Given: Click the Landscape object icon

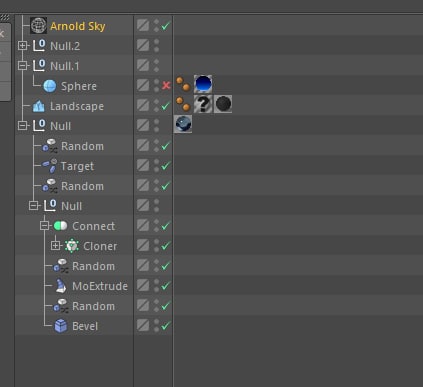Looking at the screenshot, I should (39, 106).
